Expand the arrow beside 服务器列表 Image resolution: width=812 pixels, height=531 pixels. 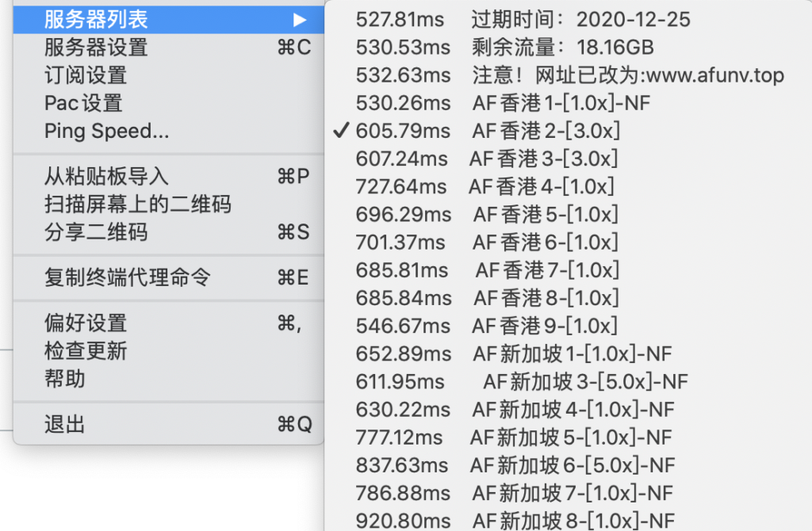[300, 20]
